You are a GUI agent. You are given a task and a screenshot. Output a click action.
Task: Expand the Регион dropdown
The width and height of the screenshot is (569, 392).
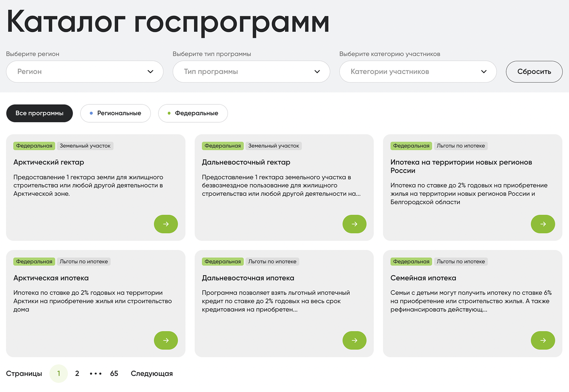pyautogui.click(x=85, y=71)
